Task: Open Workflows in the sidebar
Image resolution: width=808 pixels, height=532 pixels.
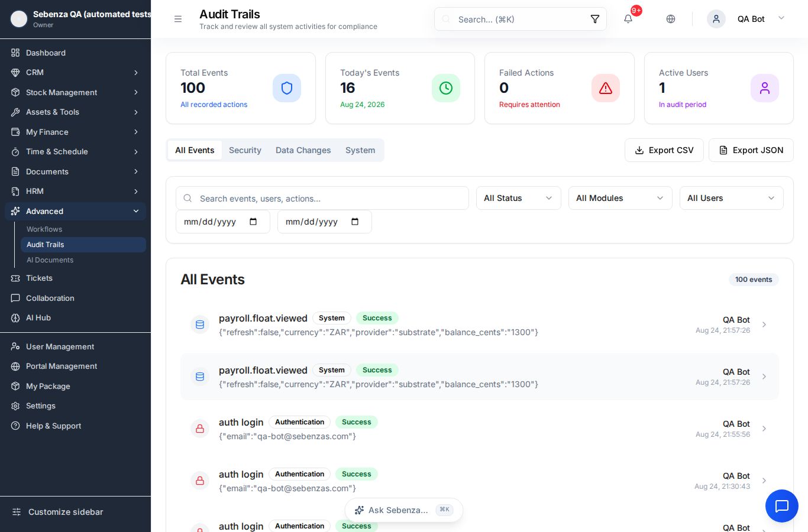Action: coord(83,229)
